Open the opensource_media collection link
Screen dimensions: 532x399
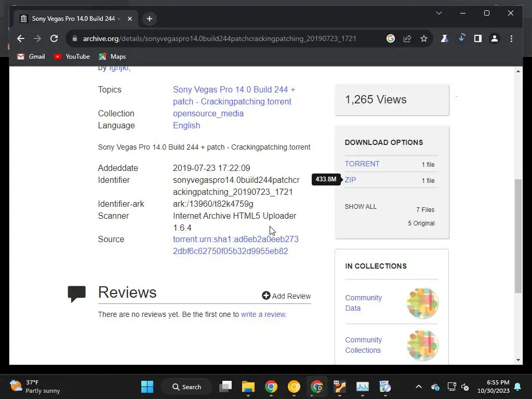tap(208, 113)
